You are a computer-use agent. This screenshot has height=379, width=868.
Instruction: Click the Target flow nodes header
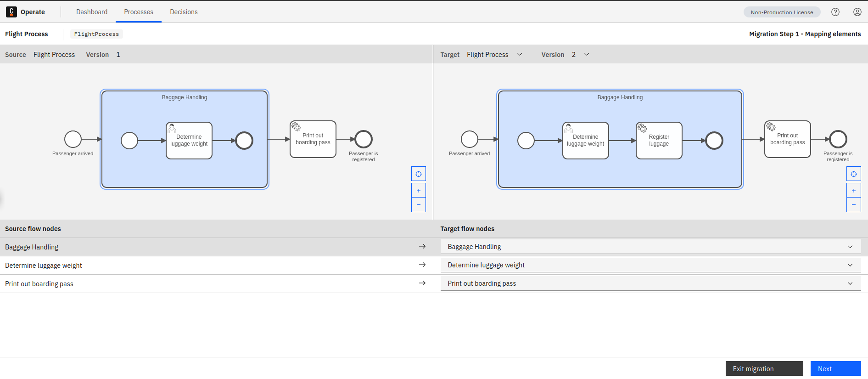click(x=467, y=229)
